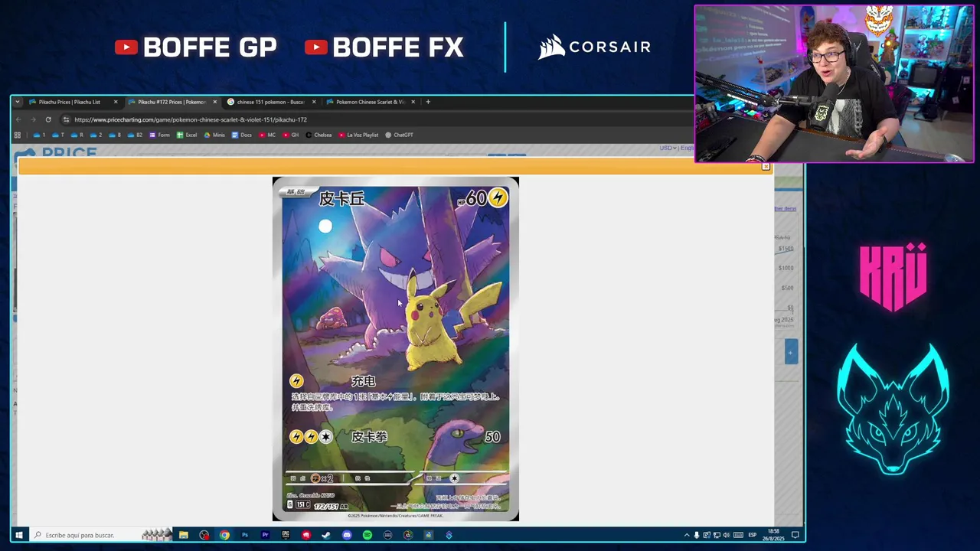980x551 pixels.
Task: Open Steam from the taskbar
Action: tap(326, 535)
